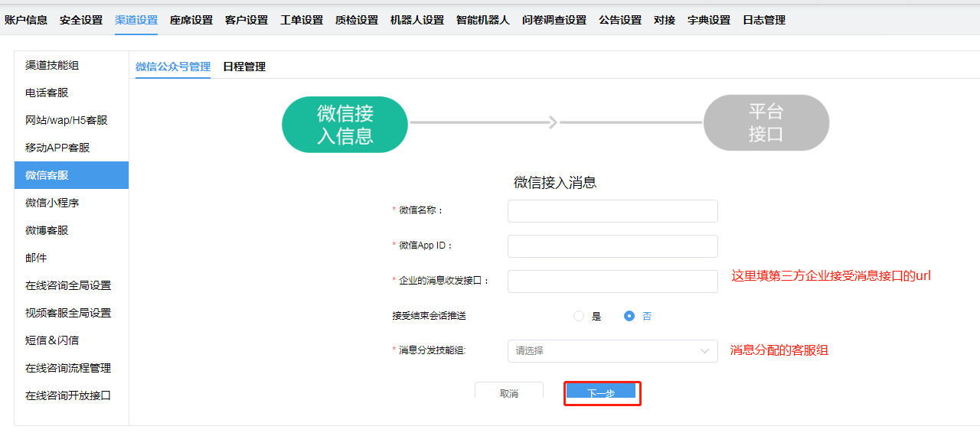Image resolution: width=980 pixels, height=436 pixels.
Task: Open the 日志管理 top menu
Action: coord(764,20)
